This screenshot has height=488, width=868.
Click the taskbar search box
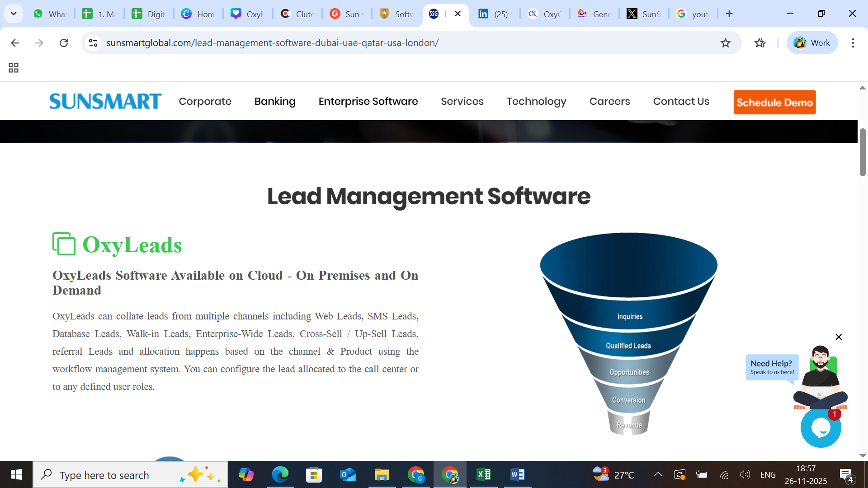pyautogui.click(x=130, y=474)
